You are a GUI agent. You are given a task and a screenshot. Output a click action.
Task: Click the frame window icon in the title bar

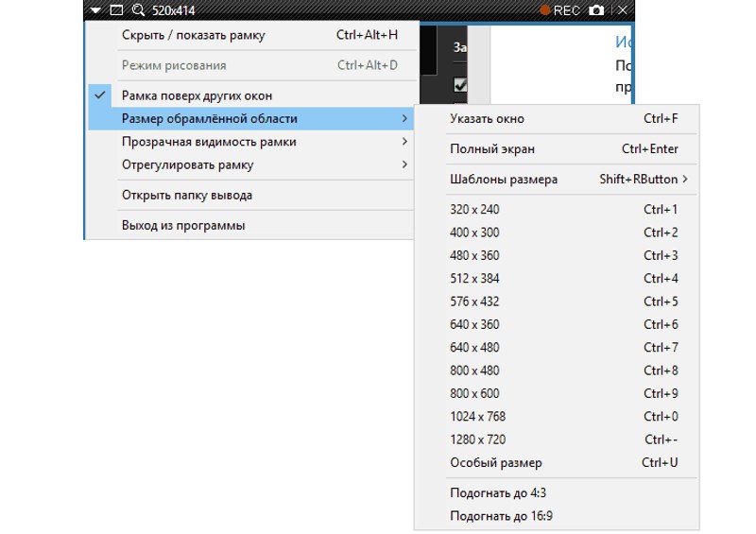tap(116, 10)
